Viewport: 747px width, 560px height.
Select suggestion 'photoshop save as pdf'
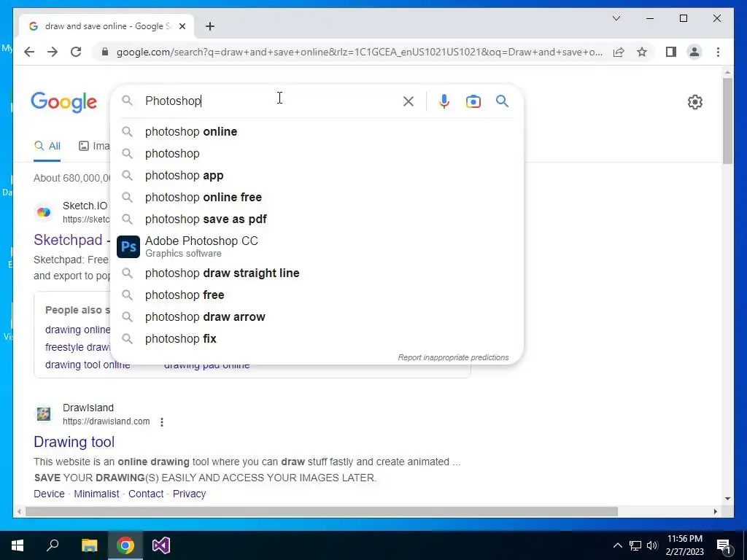point(317,219)
